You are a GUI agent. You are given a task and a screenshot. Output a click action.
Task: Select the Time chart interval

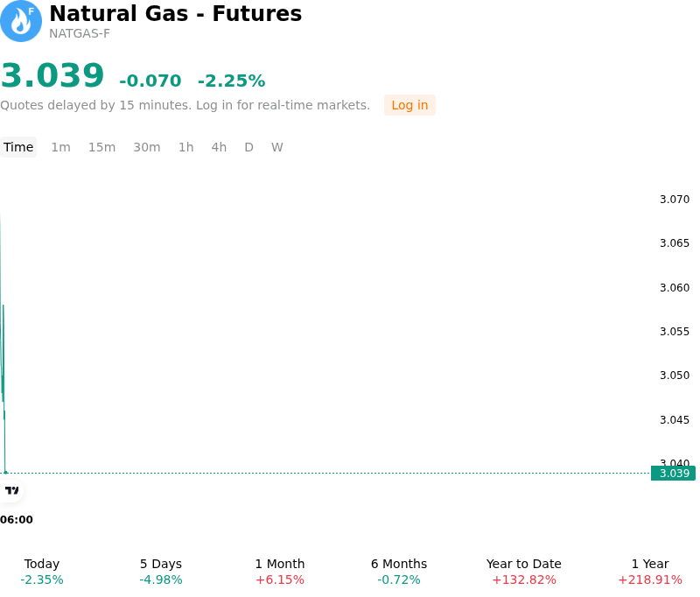[18, 147]
